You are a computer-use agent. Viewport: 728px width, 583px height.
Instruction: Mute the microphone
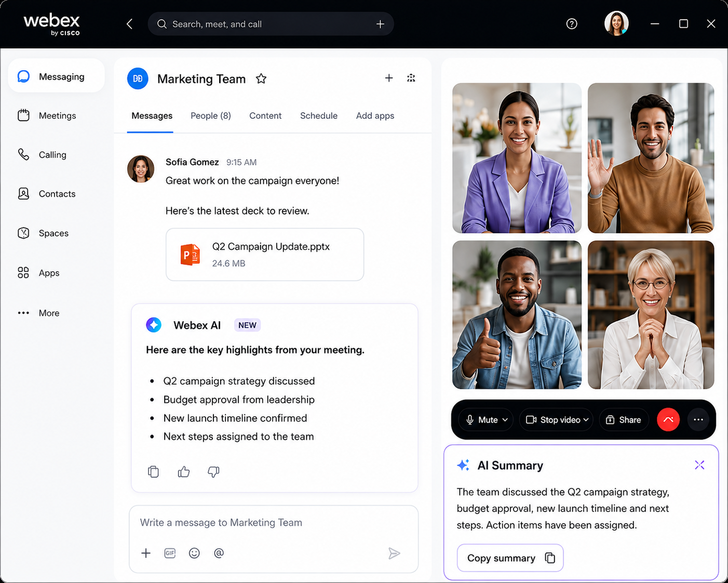(x=482, y=420)
